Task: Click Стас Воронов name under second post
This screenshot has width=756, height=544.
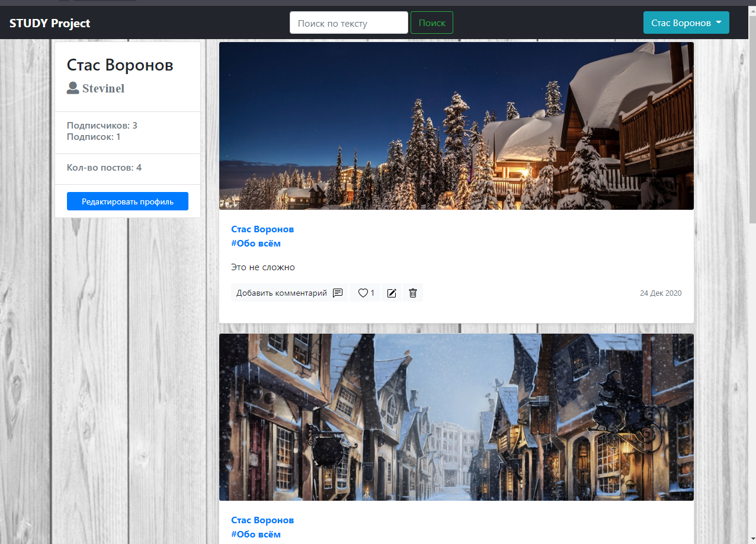Action: pyautogui.click(x=262, y=520)
